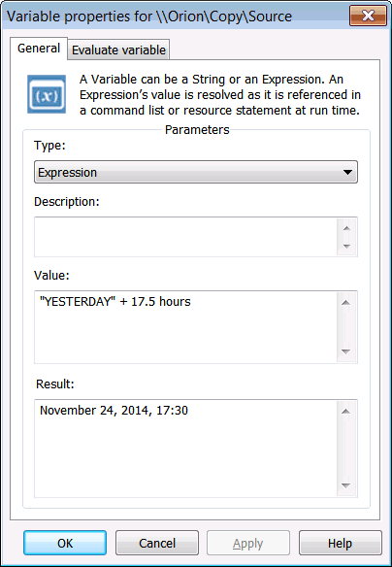Click Result box scroll up arrow
Screen dimensions: 392x567
(x=346, y=411)
